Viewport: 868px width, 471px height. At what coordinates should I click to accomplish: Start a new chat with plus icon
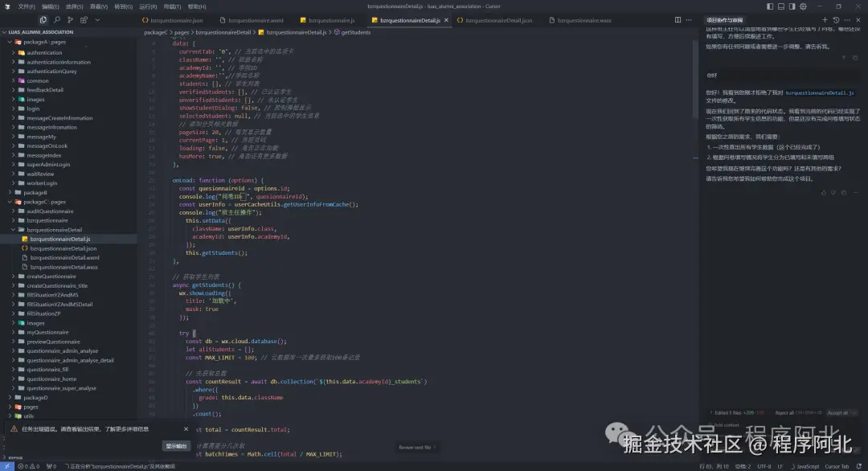pos(825,20)
